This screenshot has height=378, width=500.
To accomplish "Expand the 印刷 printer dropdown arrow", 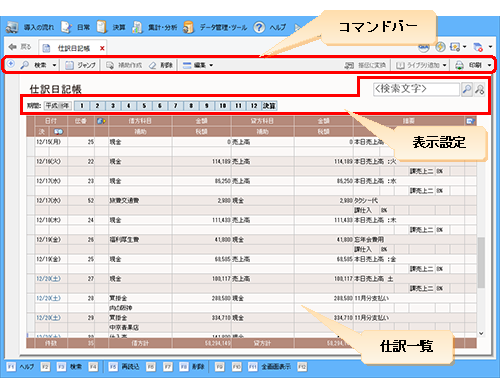I will [x=489, y=65].
